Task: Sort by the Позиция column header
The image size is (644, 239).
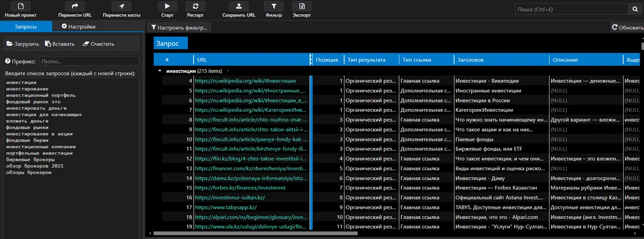Action: [327, 60]
